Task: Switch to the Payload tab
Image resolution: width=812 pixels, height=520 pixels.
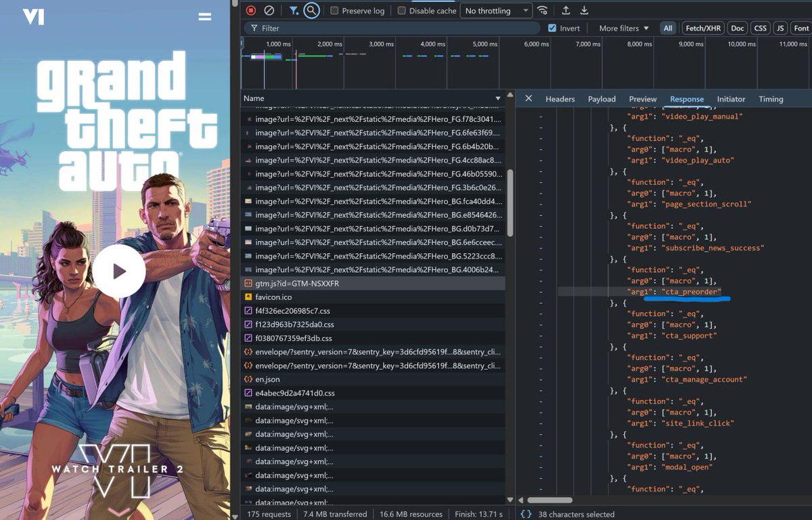Action: click(602, 99)
